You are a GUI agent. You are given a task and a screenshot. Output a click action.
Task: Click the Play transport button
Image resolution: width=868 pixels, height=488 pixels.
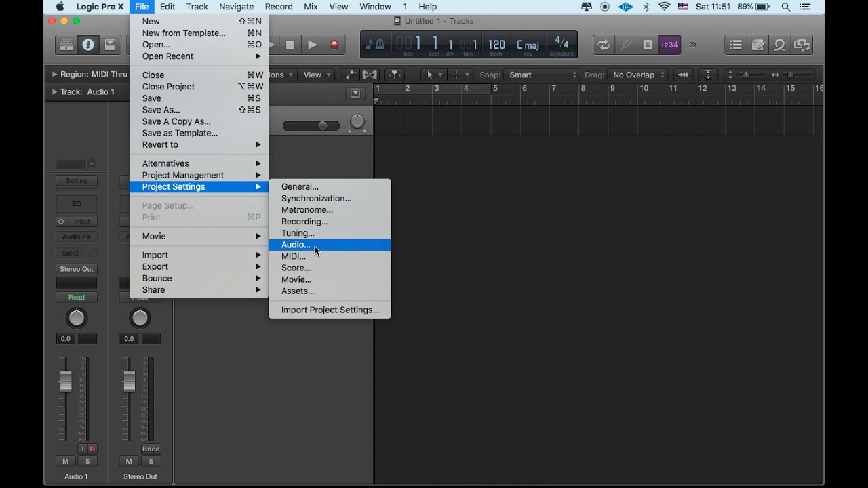tap(312, 45)
